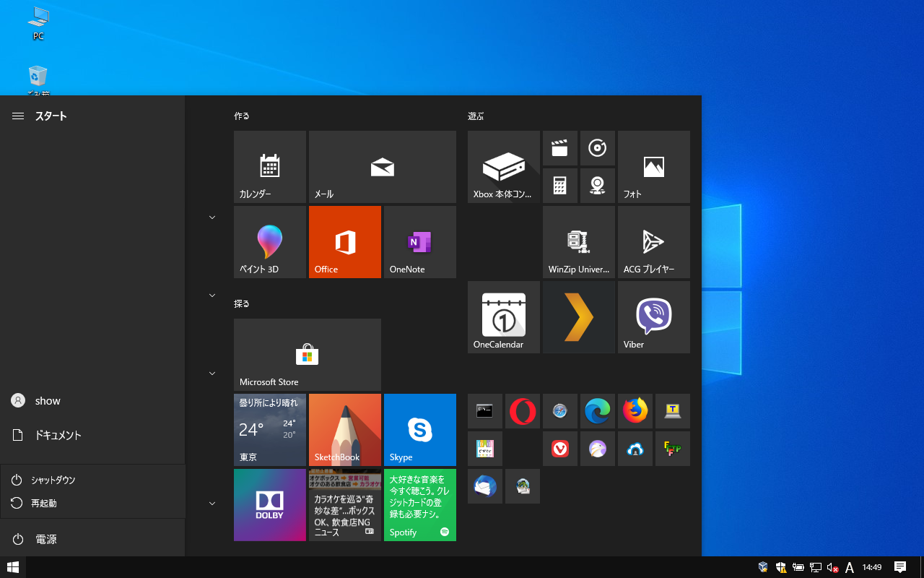Expand the first chevron in the app list
This screenshot has width=924, height=578.
[212, 217]
